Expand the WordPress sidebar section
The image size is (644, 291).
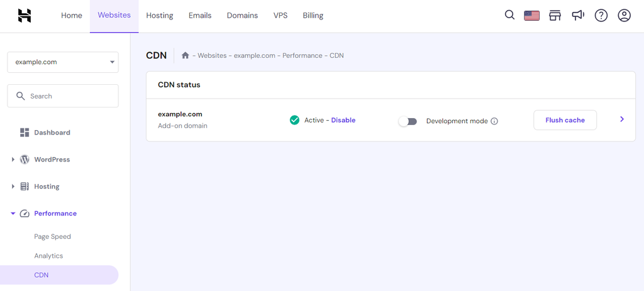[x=13, y=160]
